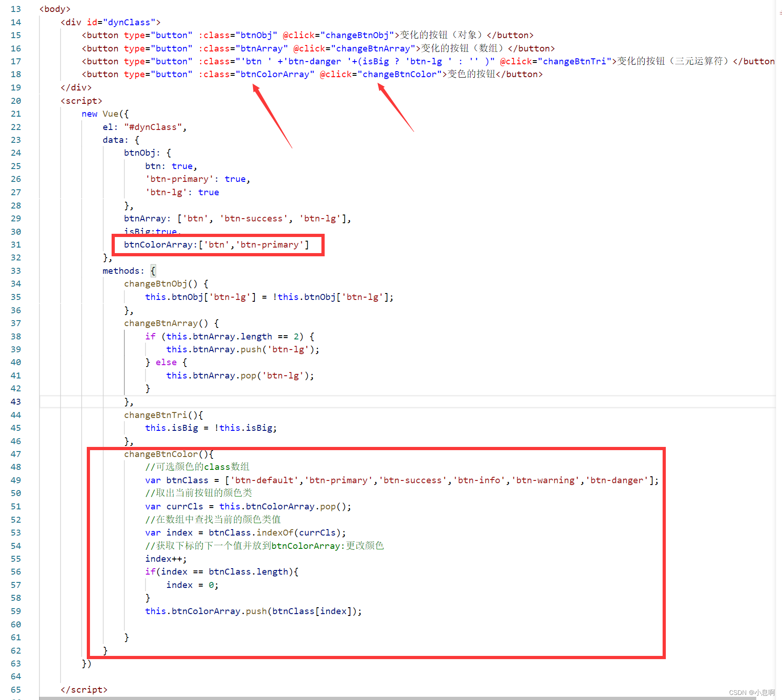Click the changeBtnColor(){ method definition on line 47

169,454
